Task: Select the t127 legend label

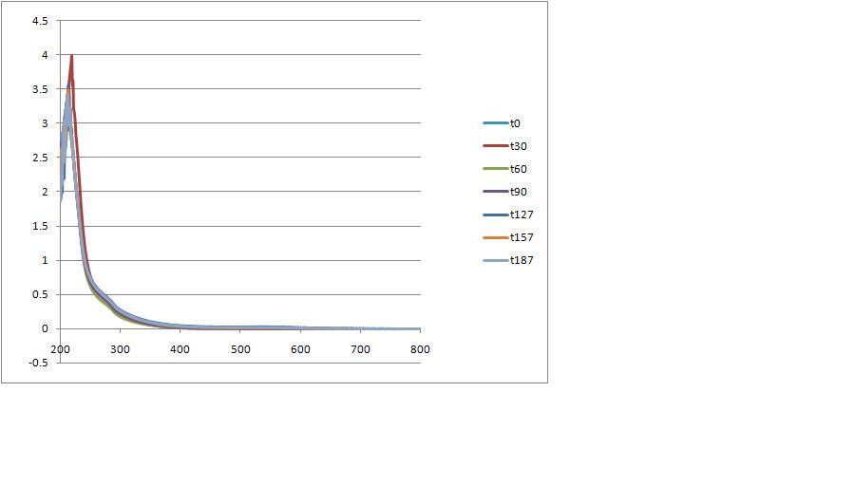Action: click(522, 215)
